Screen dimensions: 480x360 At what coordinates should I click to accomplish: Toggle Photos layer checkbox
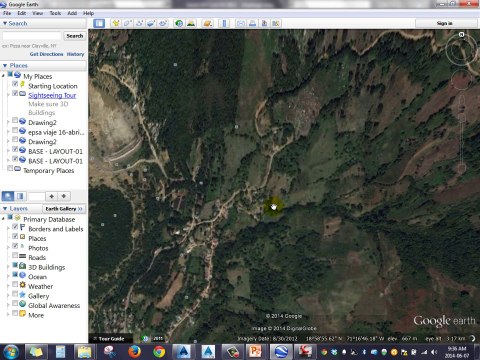click(15, 246)
